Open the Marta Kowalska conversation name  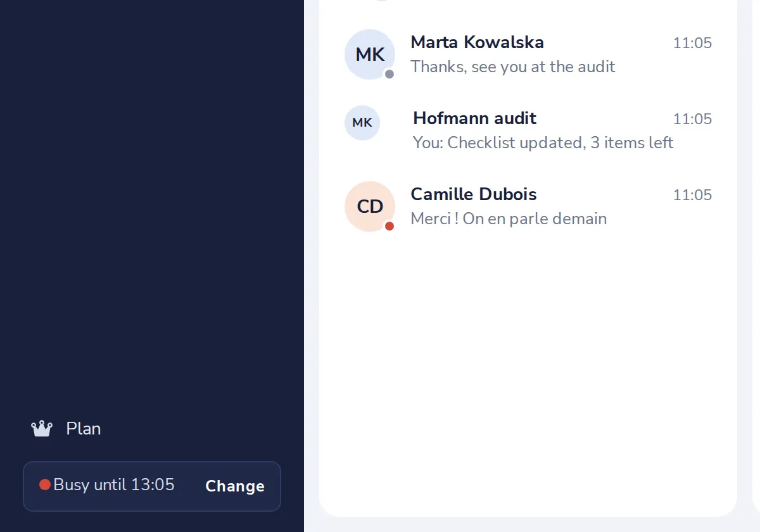point(477,42)
